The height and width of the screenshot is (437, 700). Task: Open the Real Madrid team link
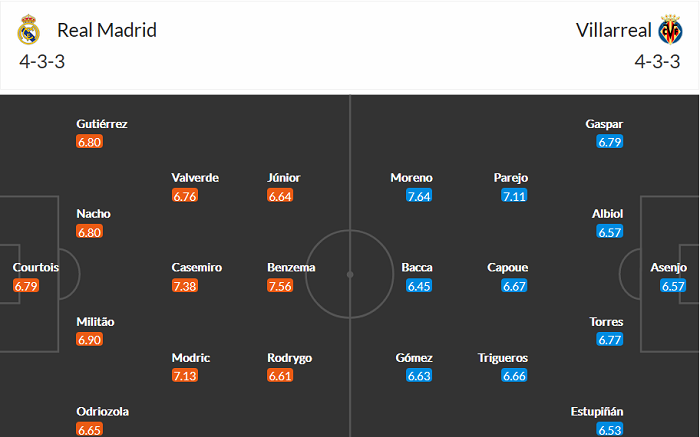(x=107, y=30)
